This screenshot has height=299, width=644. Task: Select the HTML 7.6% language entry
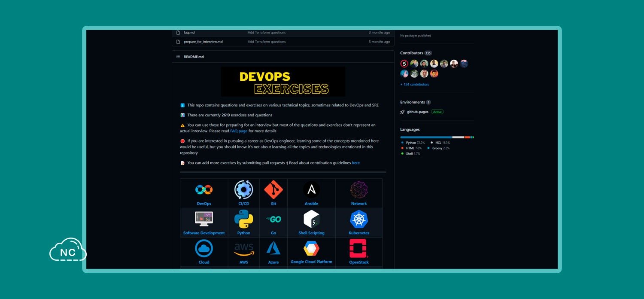[411, 148]
